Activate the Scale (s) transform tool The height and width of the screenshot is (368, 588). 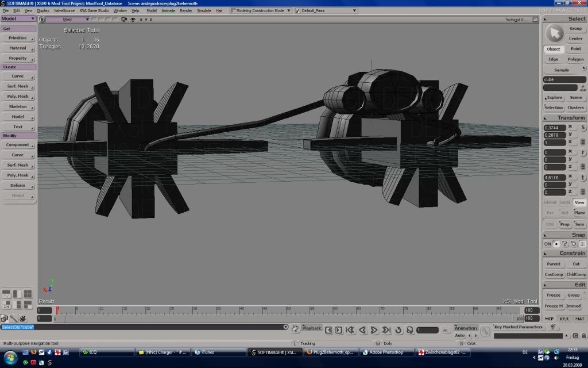pos(583,128)
